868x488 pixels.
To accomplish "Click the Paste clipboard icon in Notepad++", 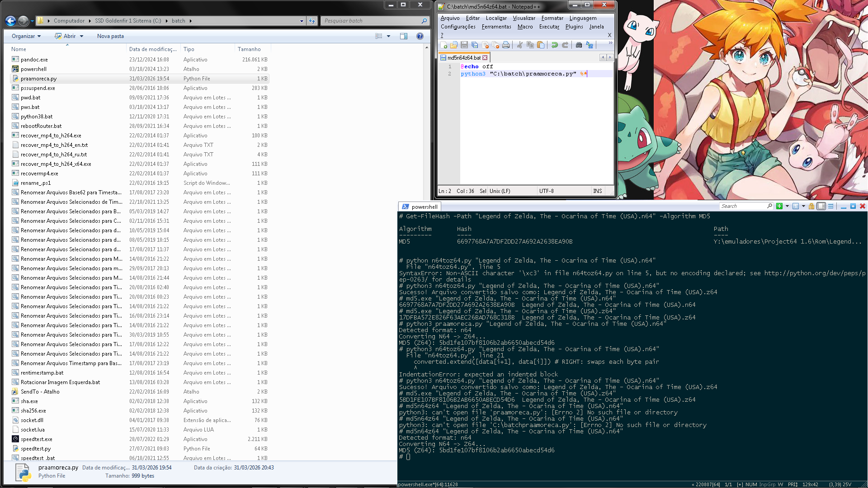I will (x=540, y=45).
